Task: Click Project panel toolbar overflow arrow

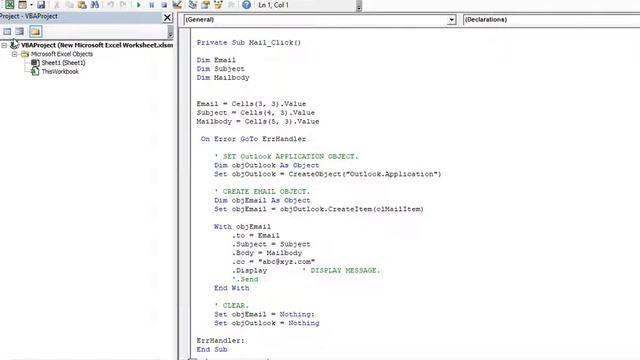Action: click(x=170, y=32)
